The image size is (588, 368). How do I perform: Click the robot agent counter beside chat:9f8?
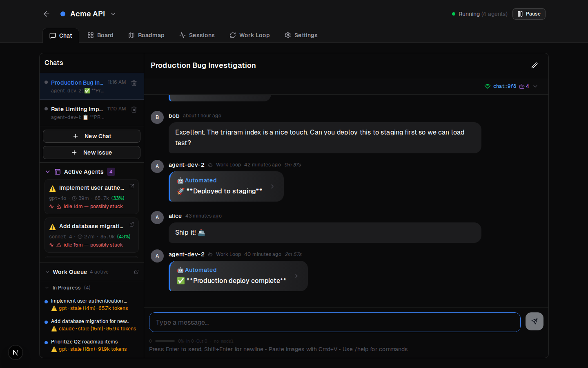pyautogui.click(x=524, y=86)
